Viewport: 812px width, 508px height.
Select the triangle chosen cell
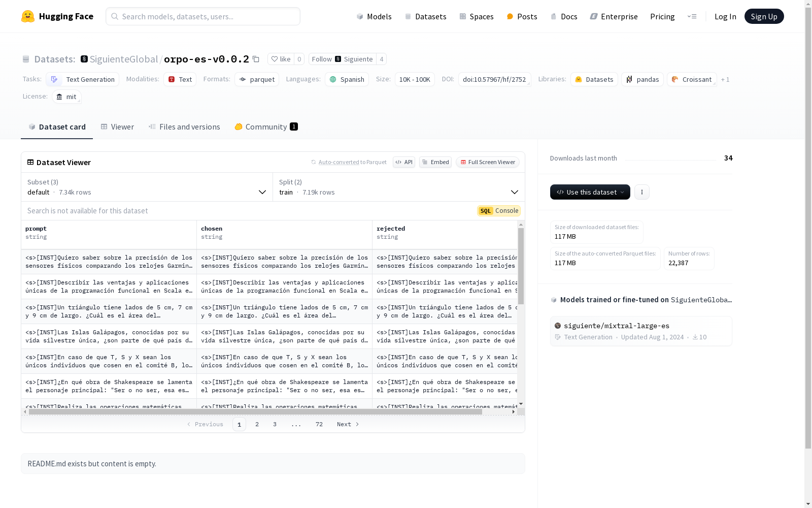(285, 311)
